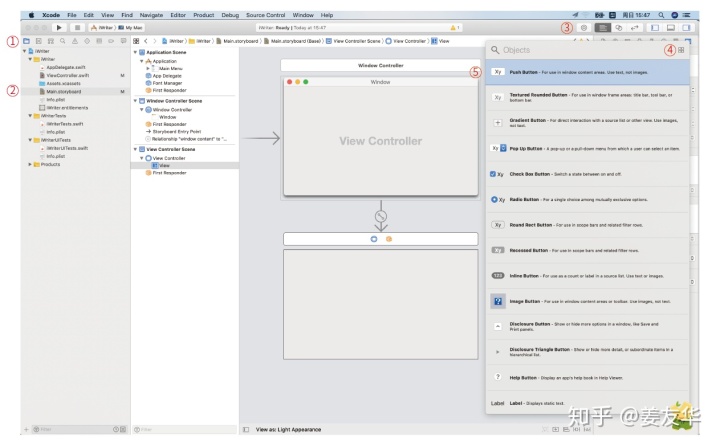Open the Breakpoint navigator icon
Image resolution: width=720 pixels, height=446 pixels.
[111, 41]
